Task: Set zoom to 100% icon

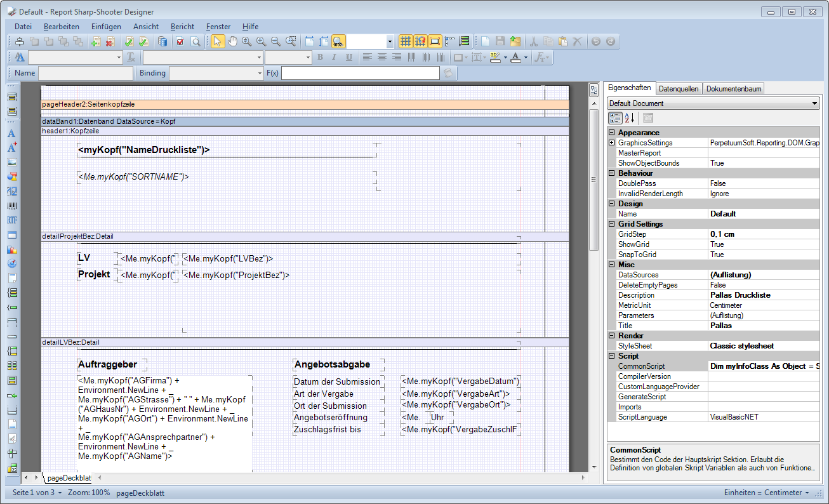Action: click(338, 42)
